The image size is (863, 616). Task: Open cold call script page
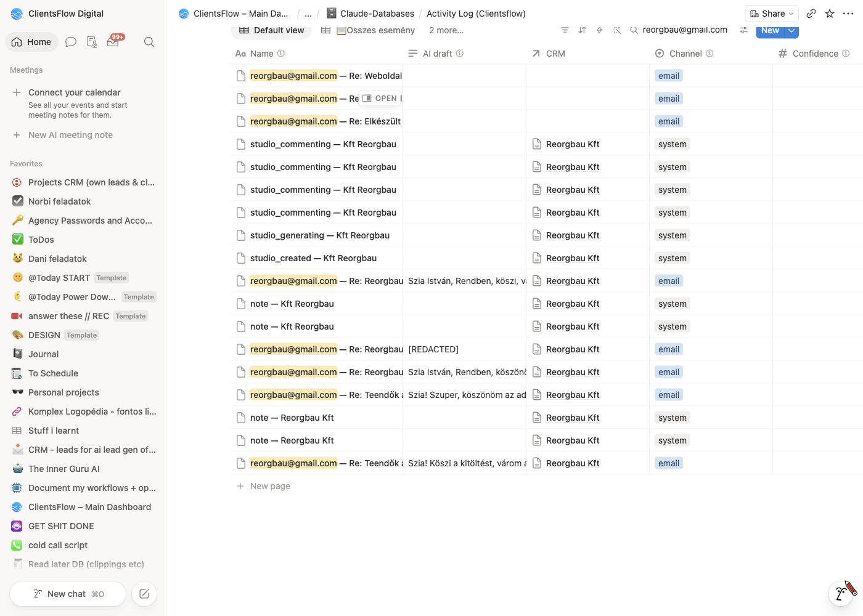(83, 545)
